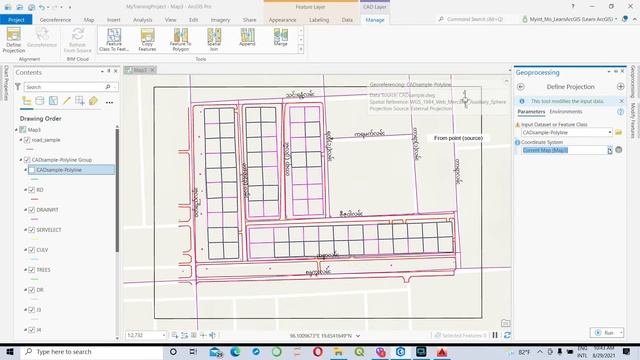Open the Analysis ribbon tab

click(x=142, y=20)
